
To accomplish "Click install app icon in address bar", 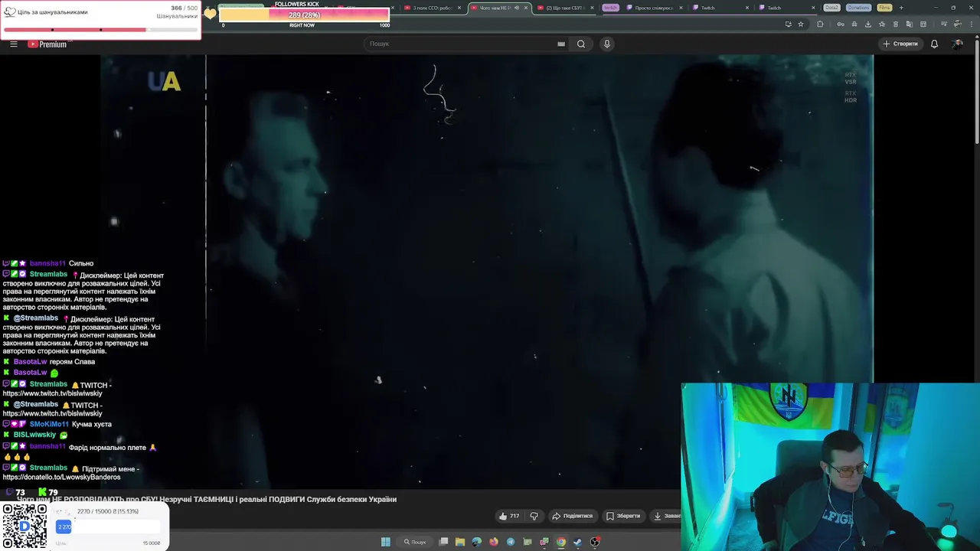I will coord(789,24).
